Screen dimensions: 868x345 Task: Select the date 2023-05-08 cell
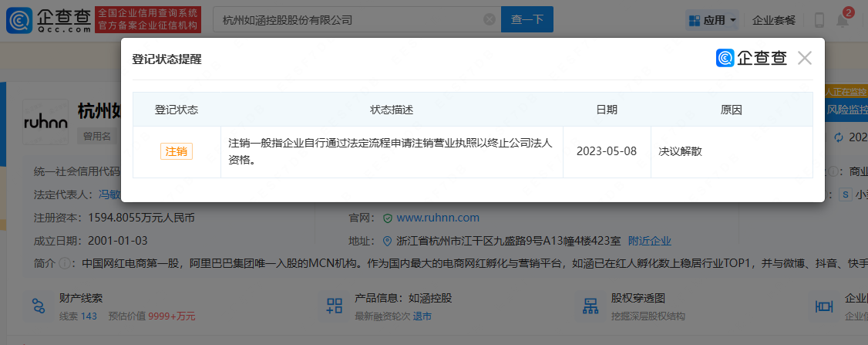coord(607,151)
